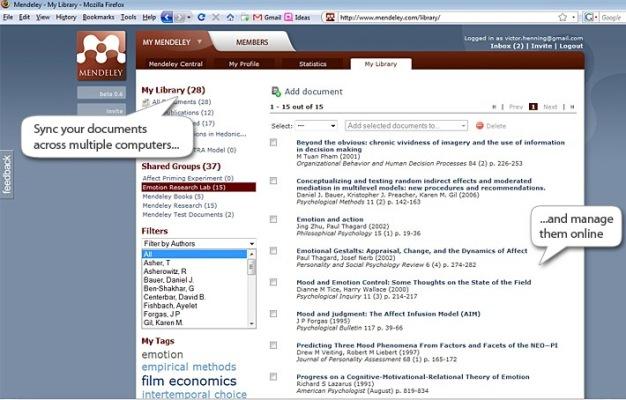Click the film economics tag
626x400 pixels.
189,381
